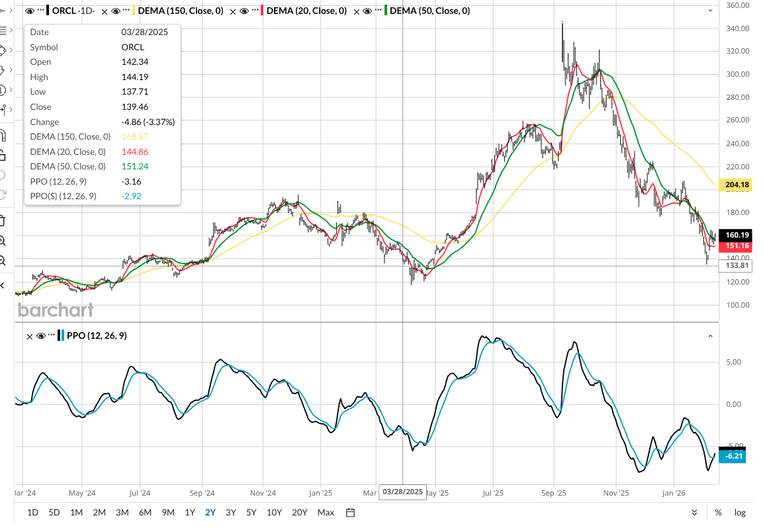Expand the horizontal lines flyout arrow
Image resolution: width=765 pixels, height=532 pixels.
pos(11,30)
